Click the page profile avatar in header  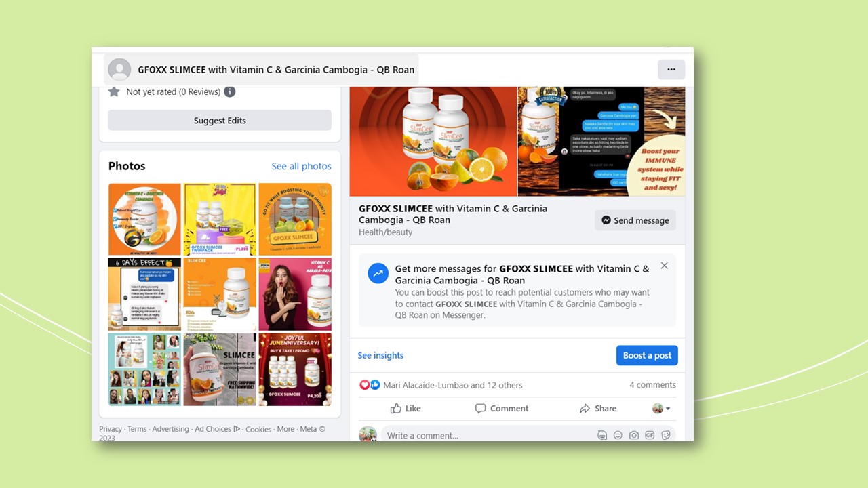[x=120, y=70]
